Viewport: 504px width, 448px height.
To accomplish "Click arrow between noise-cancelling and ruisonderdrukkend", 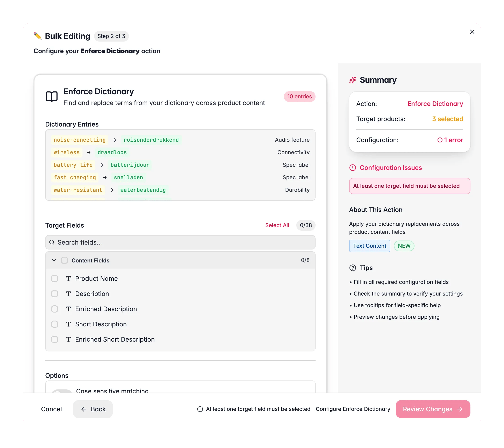I will point(114,140).
